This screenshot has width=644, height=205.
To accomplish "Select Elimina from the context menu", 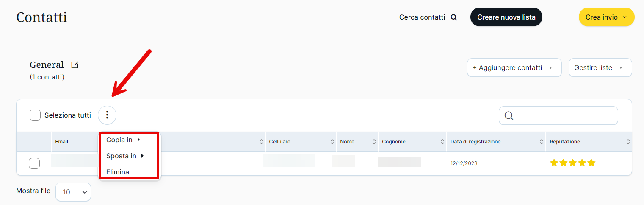I will 118,172.
